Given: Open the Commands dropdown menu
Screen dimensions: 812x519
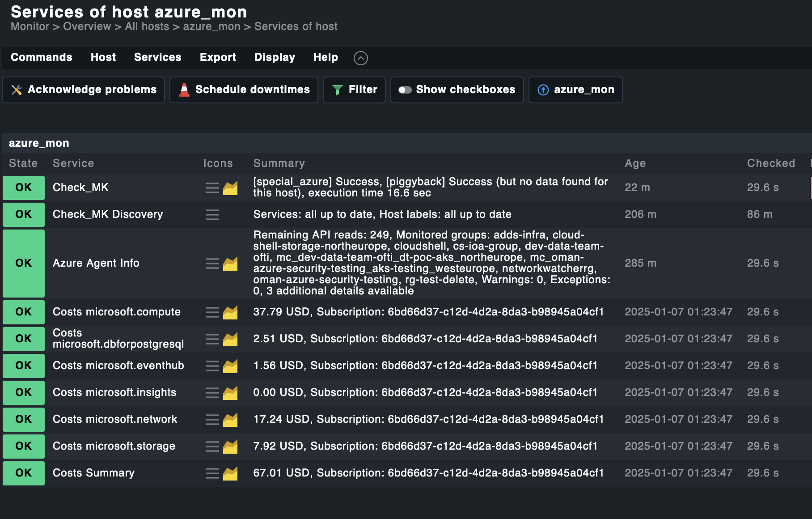Looking at the screenshot, I should 41,57.
